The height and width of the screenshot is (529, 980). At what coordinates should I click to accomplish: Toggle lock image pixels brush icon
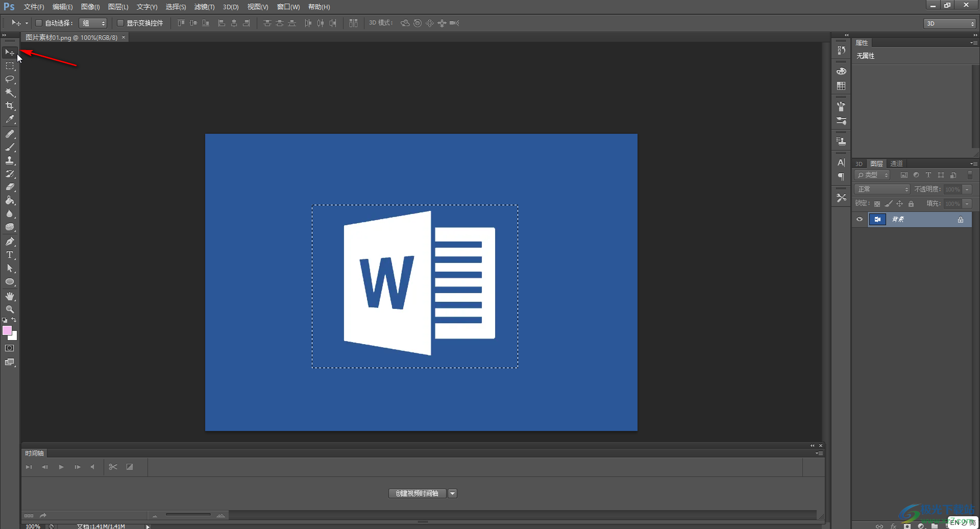(889, 204)
